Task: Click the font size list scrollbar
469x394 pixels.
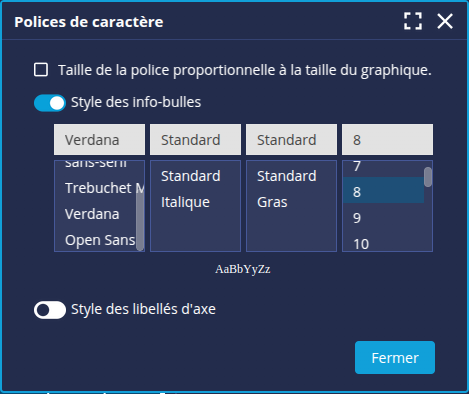Action: (428, 177)
